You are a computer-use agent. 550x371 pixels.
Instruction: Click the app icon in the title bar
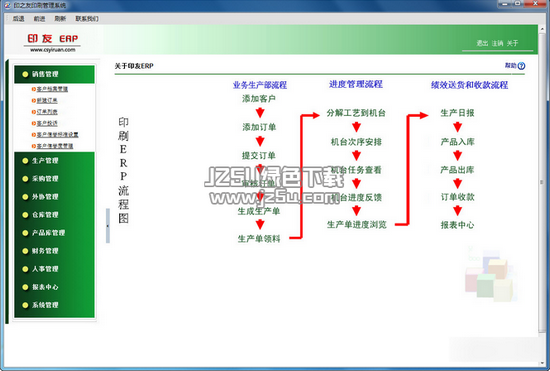(7, 5)
